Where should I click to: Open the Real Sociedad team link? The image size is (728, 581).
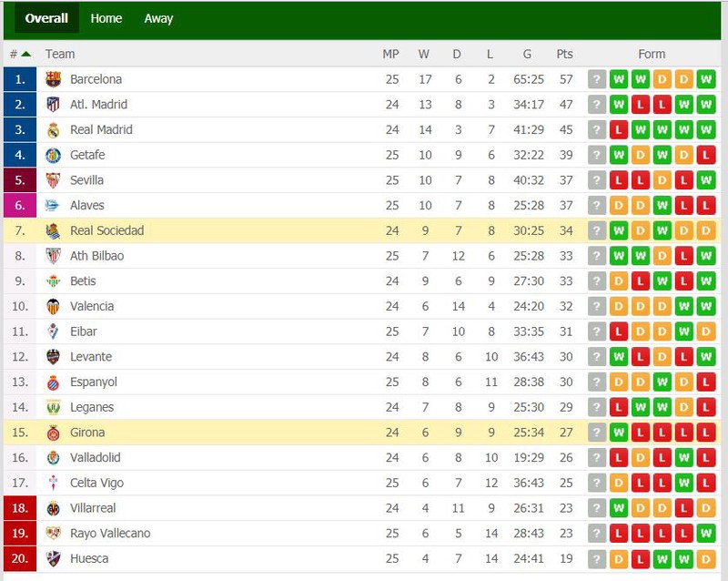tap(106, 231)
